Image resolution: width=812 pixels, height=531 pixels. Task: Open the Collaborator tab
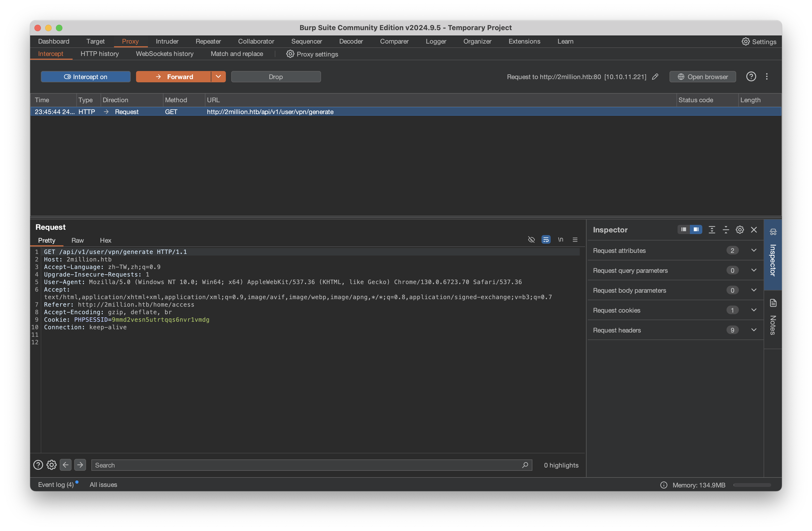click(x=256, y=41)
